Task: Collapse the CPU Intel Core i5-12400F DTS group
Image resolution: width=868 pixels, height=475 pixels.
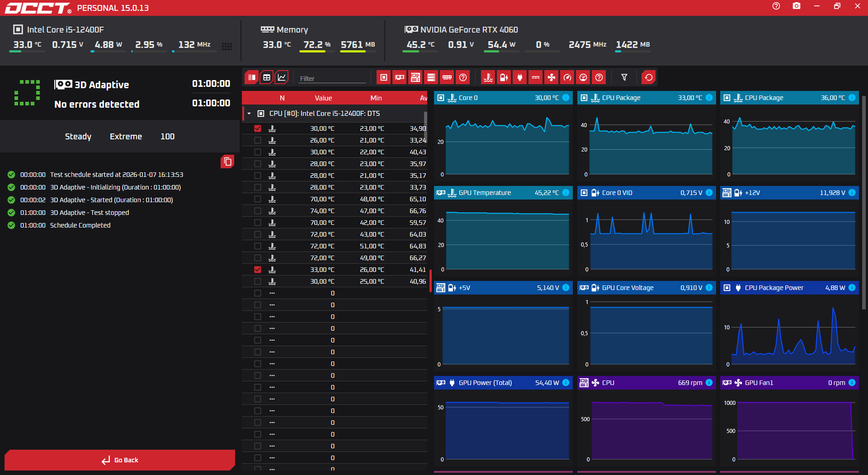Action: click(249, 114)
